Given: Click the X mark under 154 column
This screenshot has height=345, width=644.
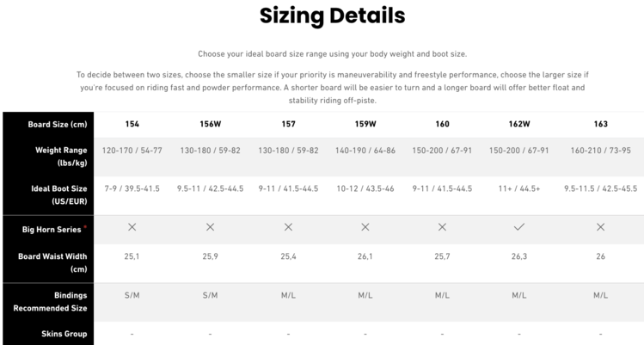Looking at the screenshot, I should point(132,227).
